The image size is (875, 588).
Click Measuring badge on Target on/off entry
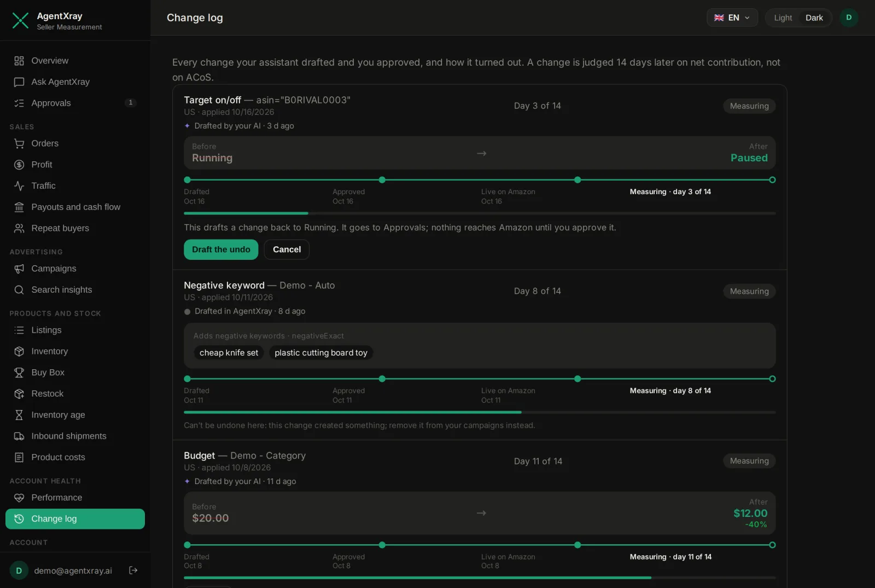[749, 106]
